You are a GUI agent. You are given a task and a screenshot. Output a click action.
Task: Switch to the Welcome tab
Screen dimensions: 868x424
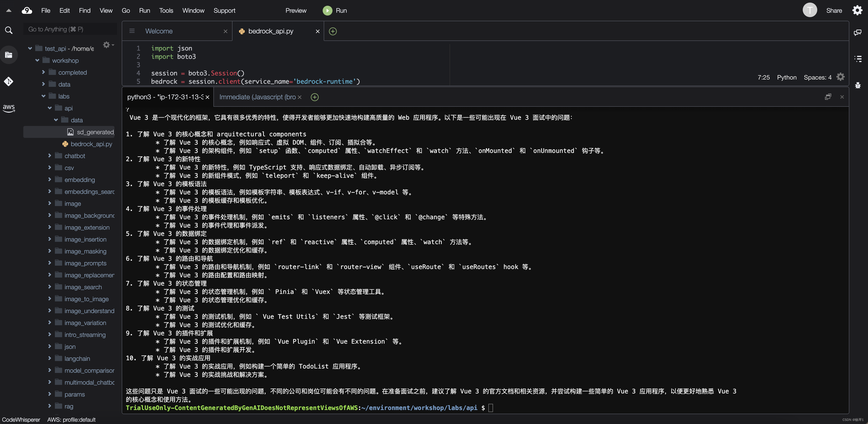[159, 31]
